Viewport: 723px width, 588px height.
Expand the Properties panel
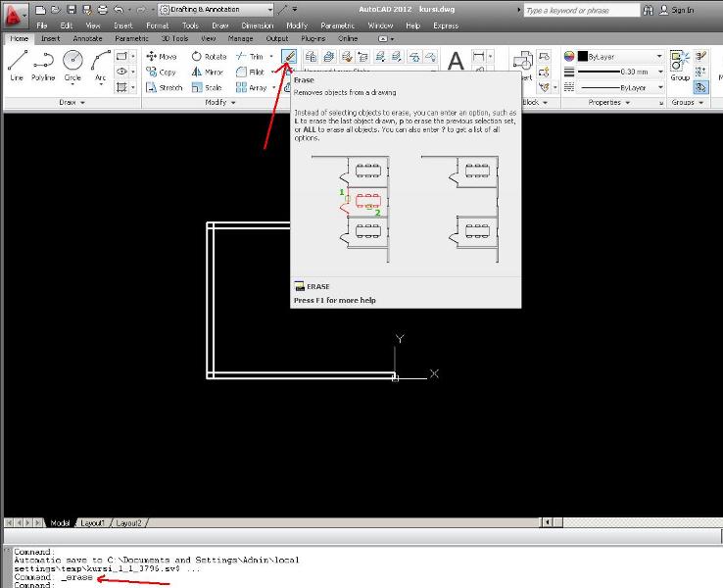[x=608, y=102]
